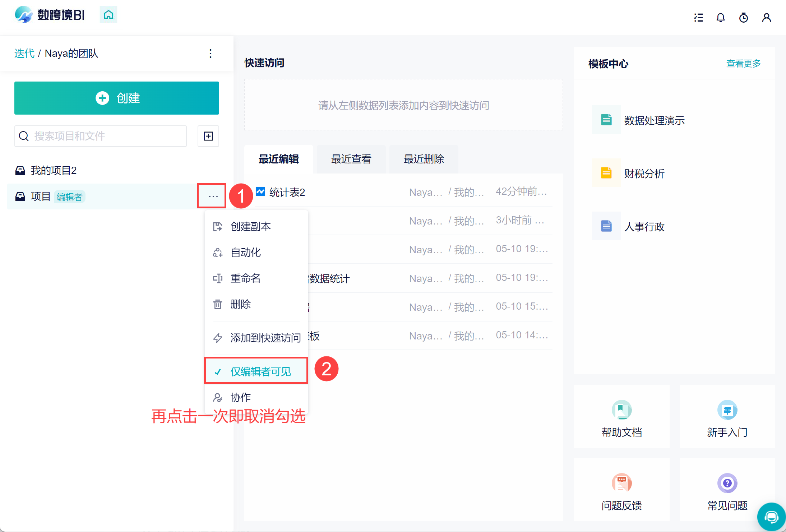
Task: Open the three-dot menu of 项目
Action: coord(213,196)
